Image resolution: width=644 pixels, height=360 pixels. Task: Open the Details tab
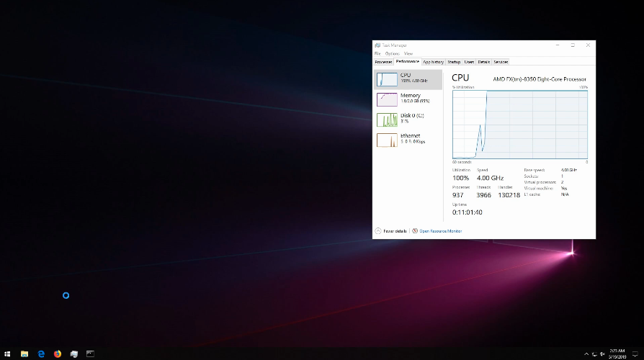[x=484, y=62]
